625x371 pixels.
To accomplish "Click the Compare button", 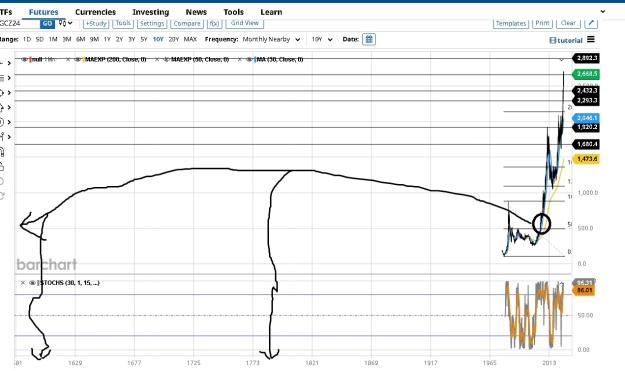I will pos(187,24).
